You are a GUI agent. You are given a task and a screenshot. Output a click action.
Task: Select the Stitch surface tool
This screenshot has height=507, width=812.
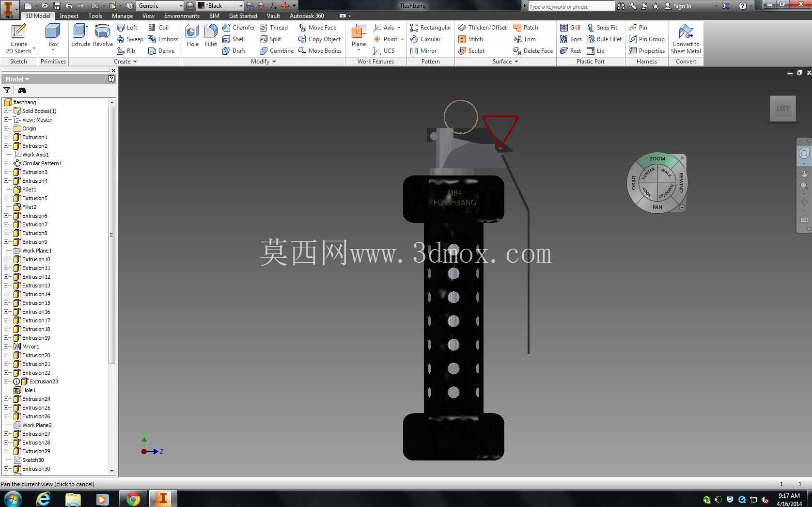point(470,39)
